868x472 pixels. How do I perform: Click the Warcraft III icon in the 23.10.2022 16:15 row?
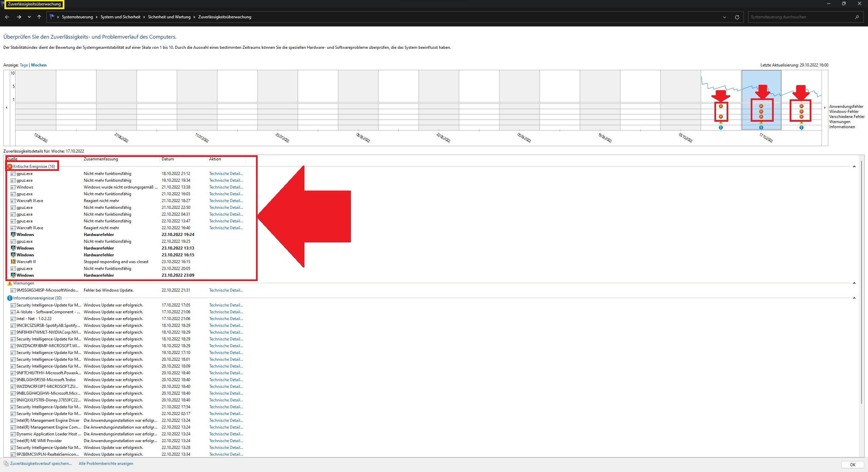[x=13, y=262]
